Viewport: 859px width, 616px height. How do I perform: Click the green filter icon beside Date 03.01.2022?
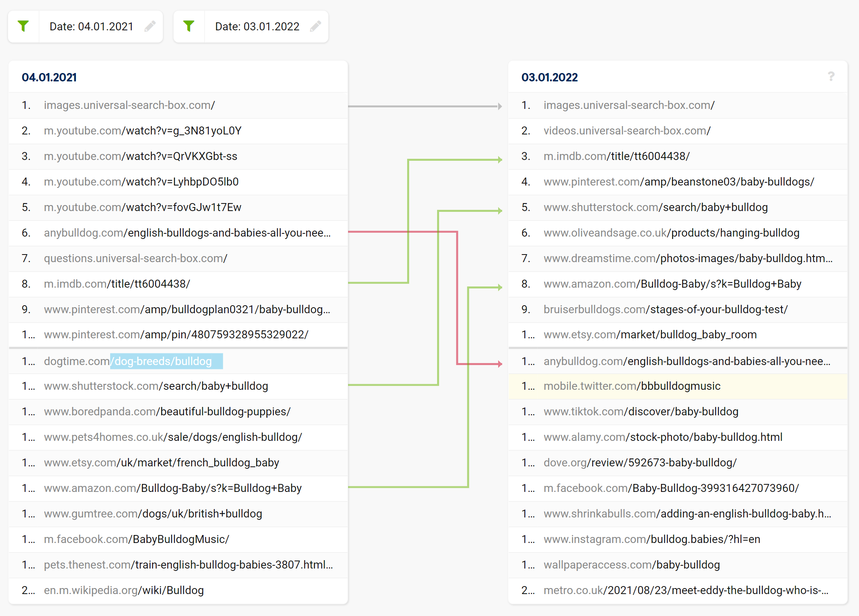[189, 26]
